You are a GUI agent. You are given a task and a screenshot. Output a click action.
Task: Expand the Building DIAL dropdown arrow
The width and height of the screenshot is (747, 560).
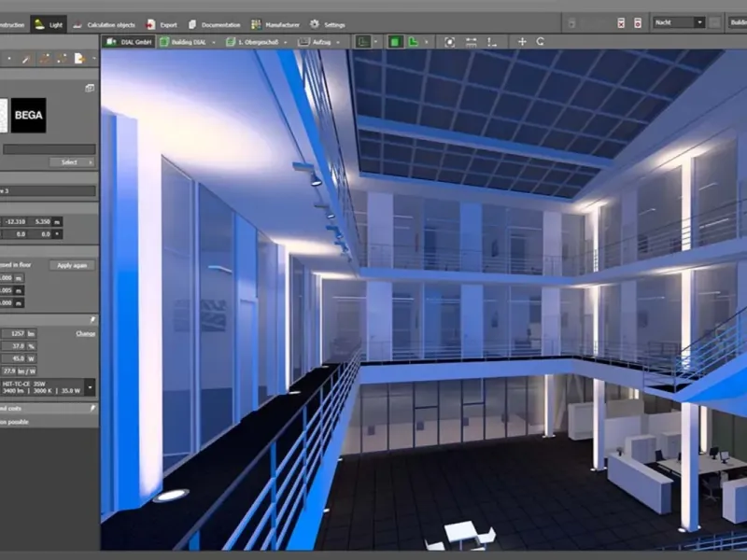point(214,42)
